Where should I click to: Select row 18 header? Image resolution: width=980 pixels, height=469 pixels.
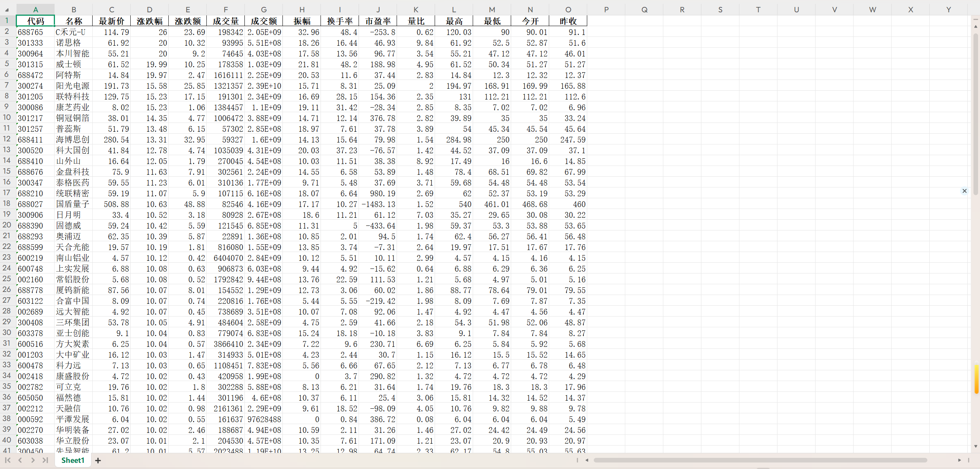7,204
